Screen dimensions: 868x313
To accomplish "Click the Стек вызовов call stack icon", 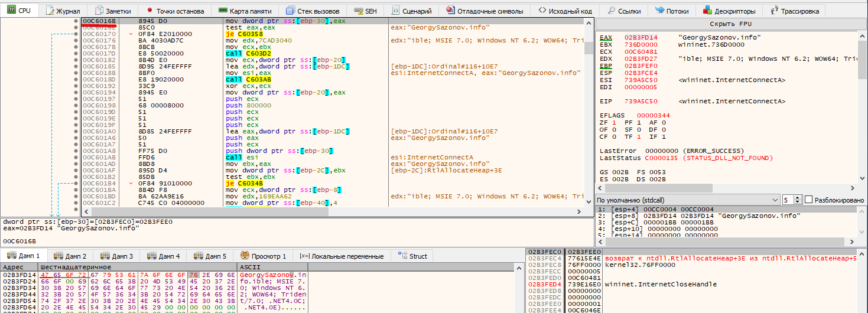I will click(x=290, y=11).
